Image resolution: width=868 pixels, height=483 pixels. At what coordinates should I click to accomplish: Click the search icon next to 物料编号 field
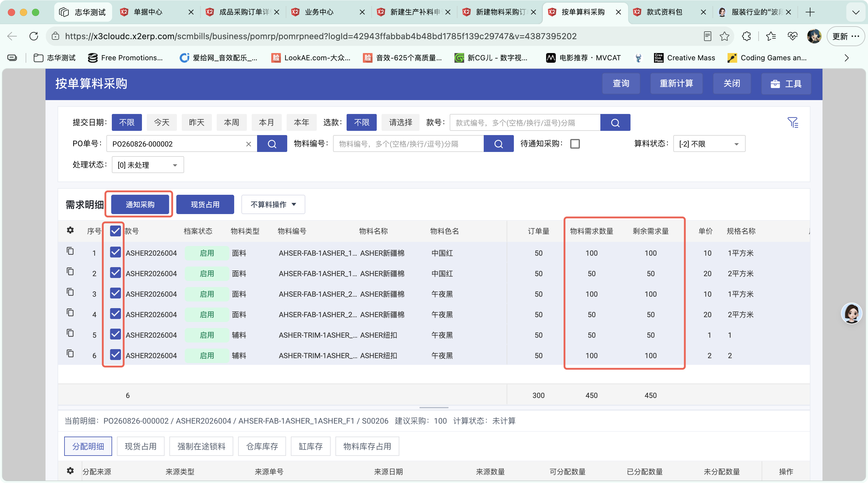point(498,144)
